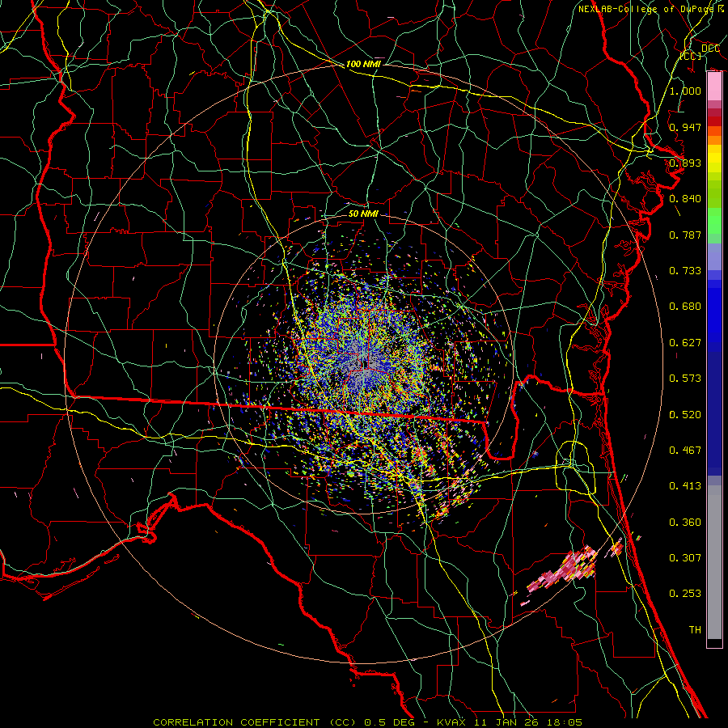Pick the large gray color bar segment
The width and height of the screenshot is (728, 728).
click(714, 566)
